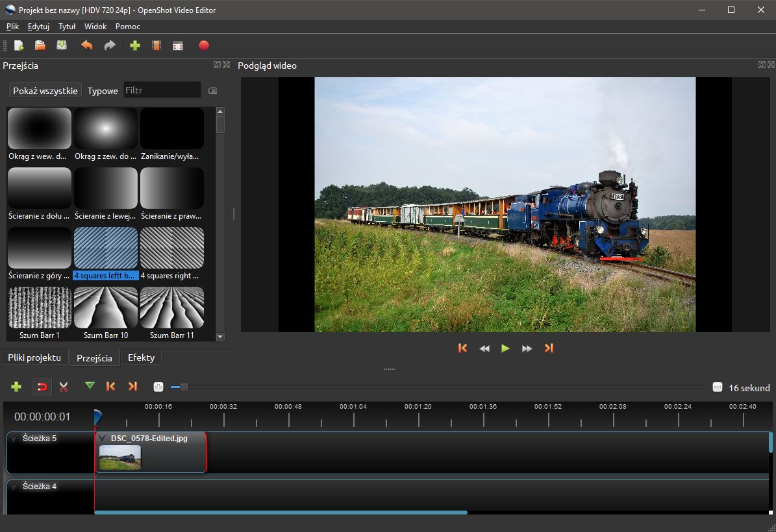Viewport: 776px width, 532px height.
Task: Toggle the Pokaż wszystkie filter
Action: [45, 91]
